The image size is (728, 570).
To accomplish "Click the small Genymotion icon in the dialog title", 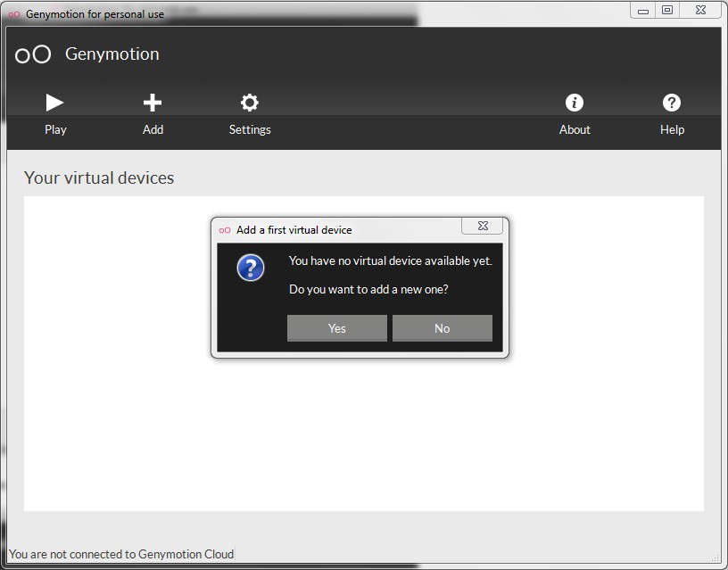I will 225,230.
